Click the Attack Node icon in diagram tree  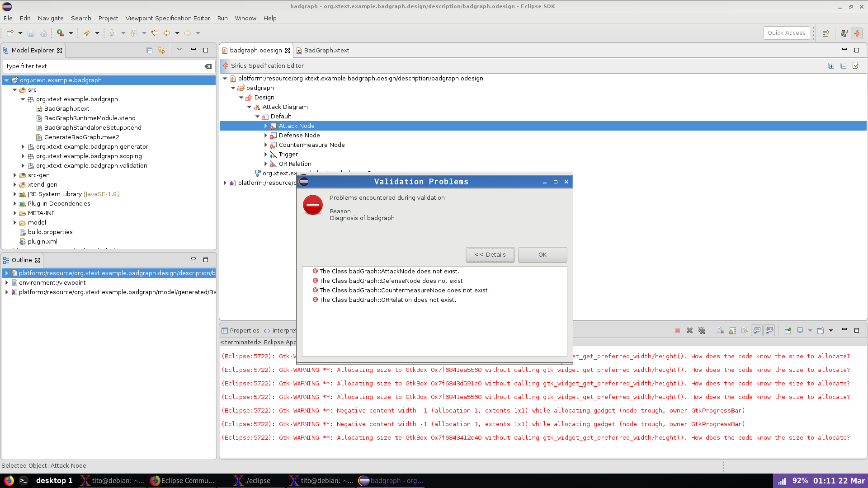pyautogui.click(x=274, y=126)
